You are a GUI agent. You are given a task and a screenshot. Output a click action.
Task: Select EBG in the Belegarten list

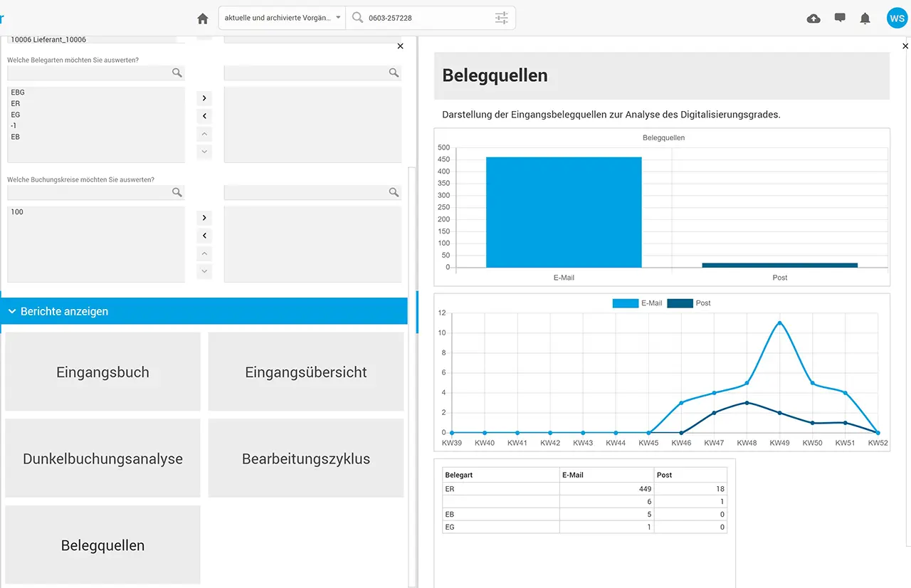18,93
